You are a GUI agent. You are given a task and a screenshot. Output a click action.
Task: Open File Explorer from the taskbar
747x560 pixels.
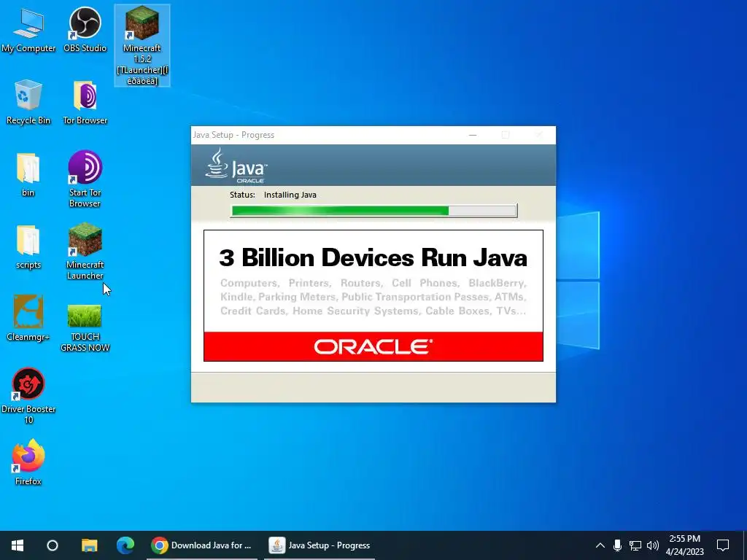pos(89,545)
